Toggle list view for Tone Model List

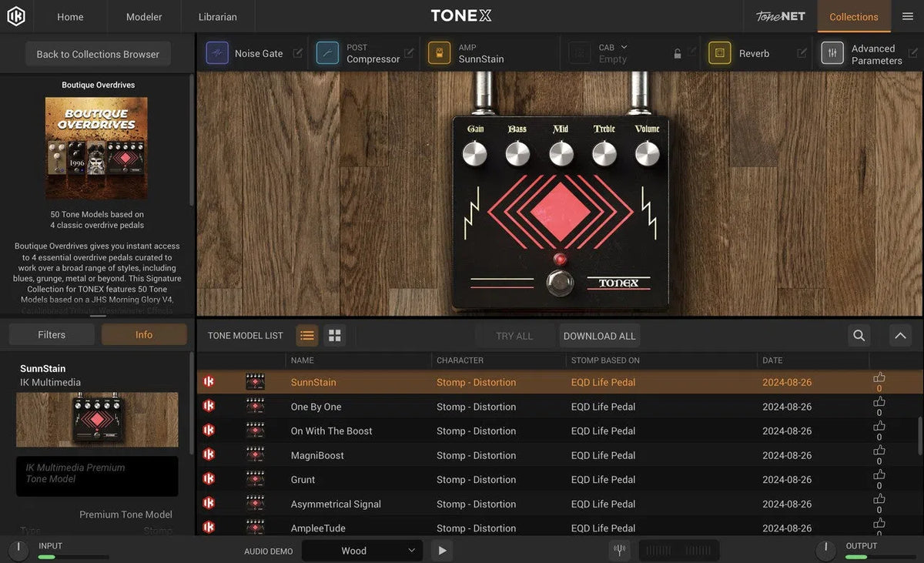pyautogui.click(x=306, y=335)
